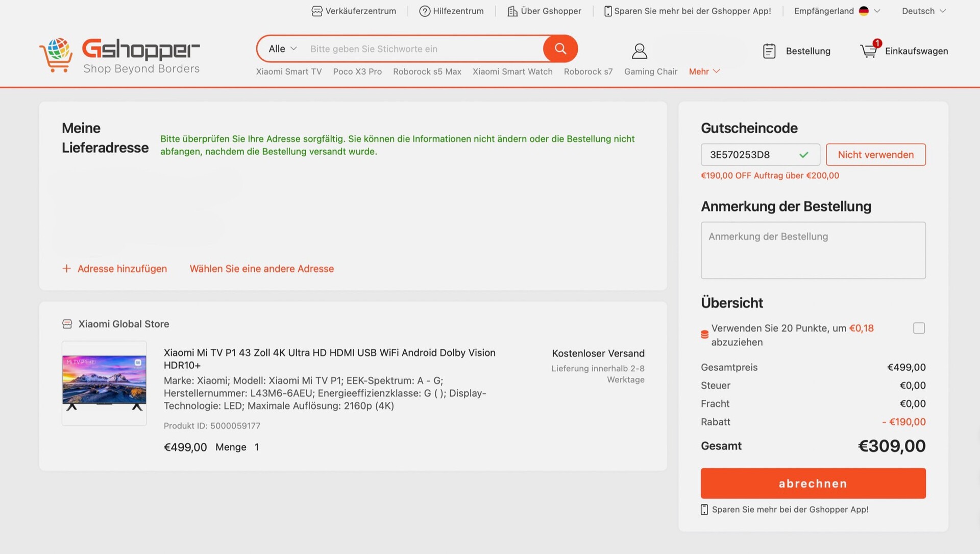Click into the Anmerkung der Bestellung textbox
The height and width of the screenshot is (554, 980).
[x=813, y=250]
